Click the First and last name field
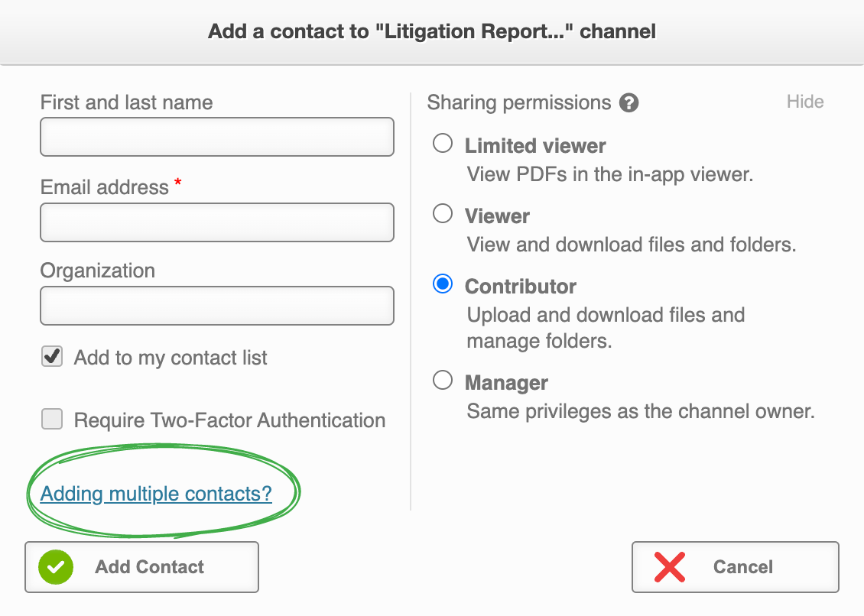864x616 pixels. (x=216, y=137)
